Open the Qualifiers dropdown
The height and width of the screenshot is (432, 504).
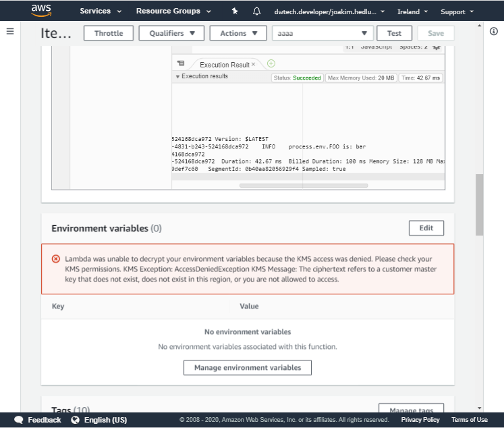tap(171, 33)
